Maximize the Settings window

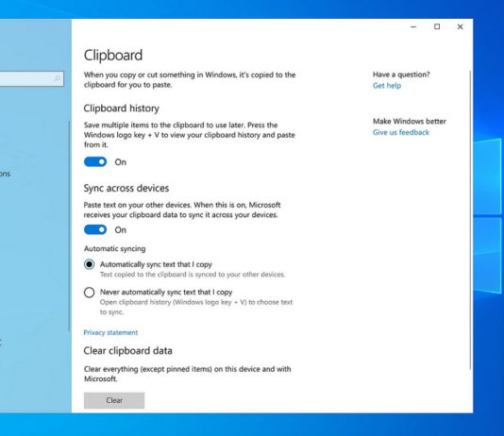(437, 26)
